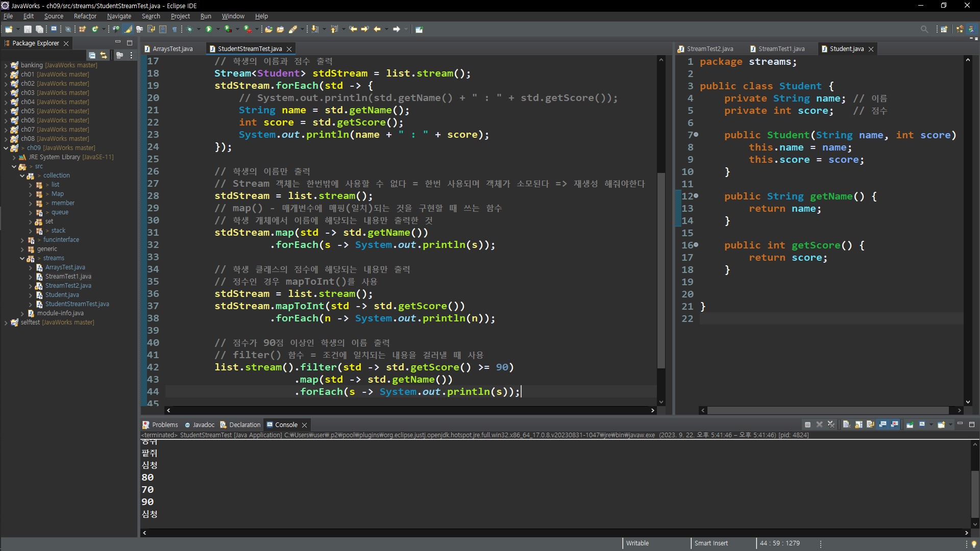Viewport: 980px width, 551px height.
Task: Click the Debug bug icon
Action: tap(189, 29)
